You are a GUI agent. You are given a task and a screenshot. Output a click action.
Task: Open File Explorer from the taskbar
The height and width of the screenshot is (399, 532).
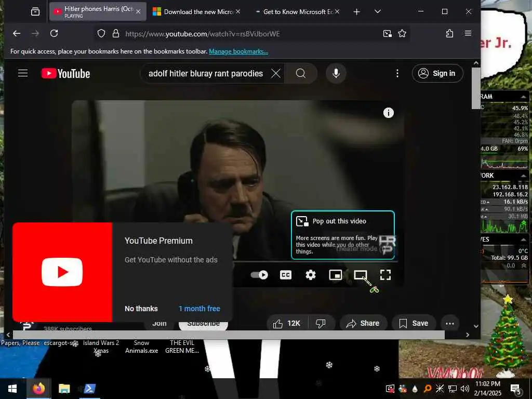(64, 389)
